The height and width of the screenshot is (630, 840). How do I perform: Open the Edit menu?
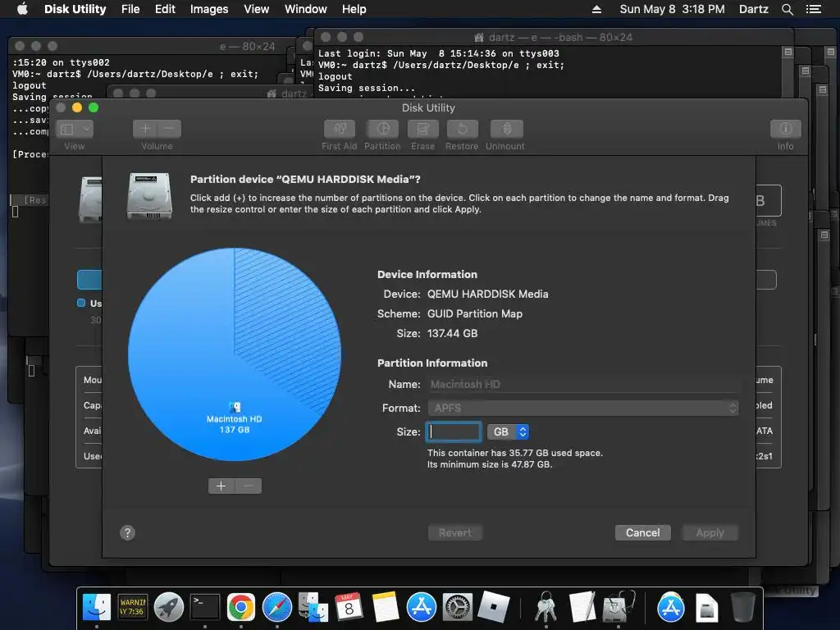(x=165, y=9)
